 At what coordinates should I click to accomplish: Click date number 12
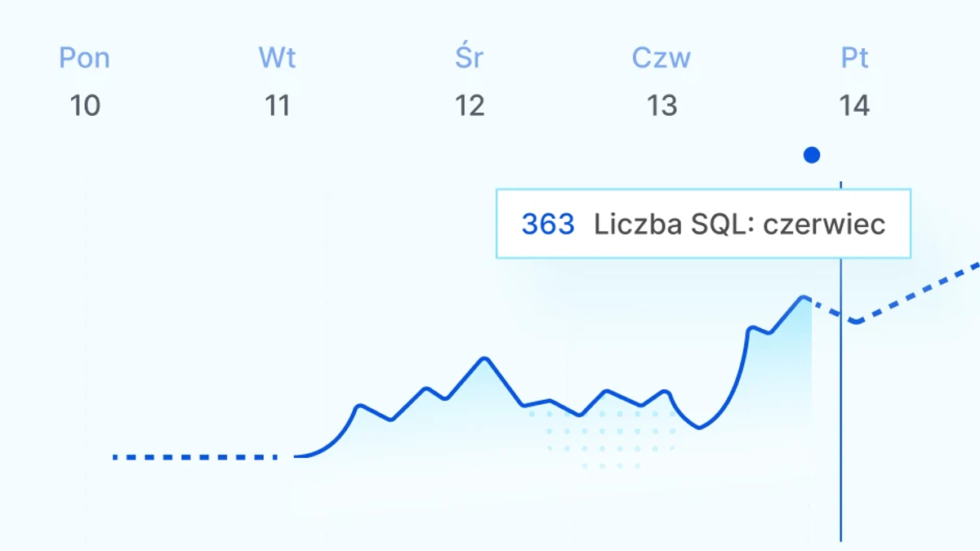470,106
